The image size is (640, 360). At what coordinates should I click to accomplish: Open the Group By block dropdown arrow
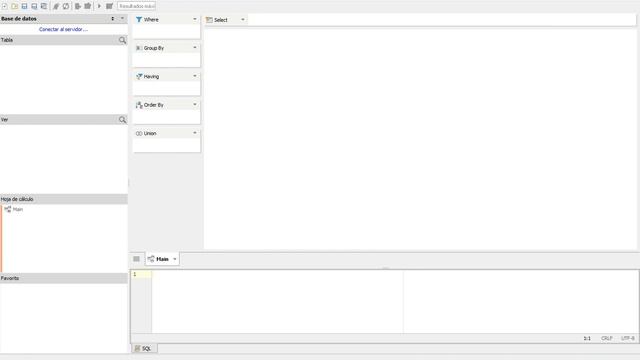click(195, 48)
